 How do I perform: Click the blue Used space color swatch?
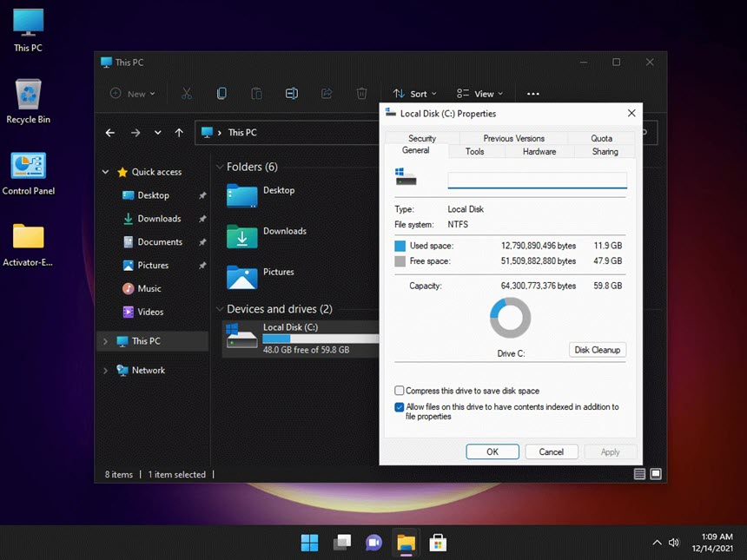pyautogui.click(x=400, y=246)
